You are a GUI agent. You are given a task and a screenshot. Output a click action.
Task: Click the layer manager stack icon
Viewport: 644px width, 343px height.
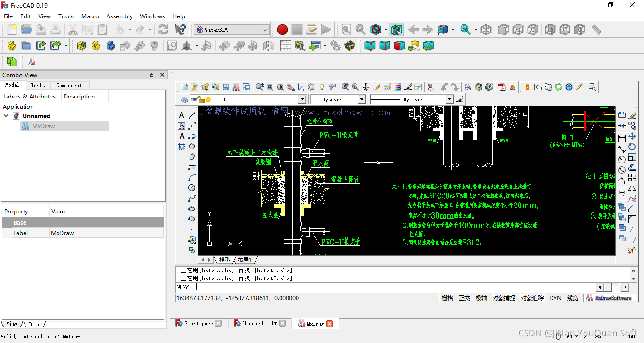tap(183, 99)
